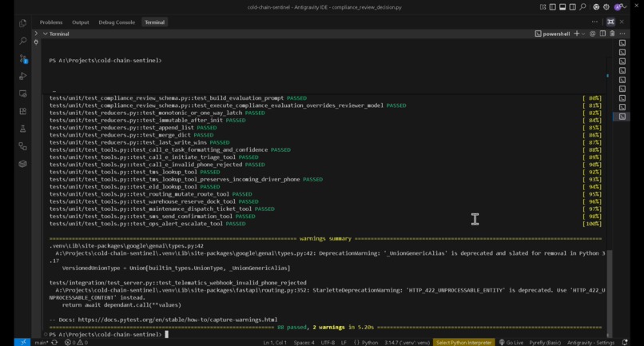Toggle primary side bar visibility
This screenshot has height=346, width=644.
point(553,7)
